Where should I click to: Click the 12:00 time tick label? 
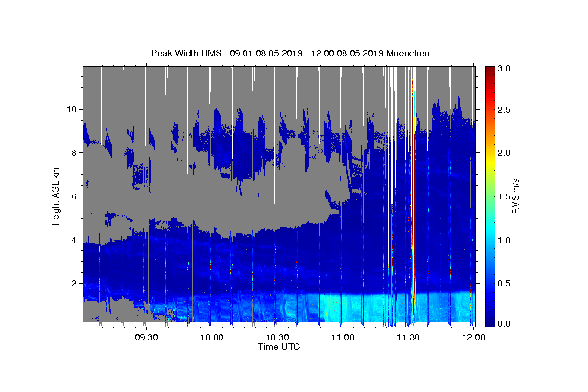(x=473, y=338)
